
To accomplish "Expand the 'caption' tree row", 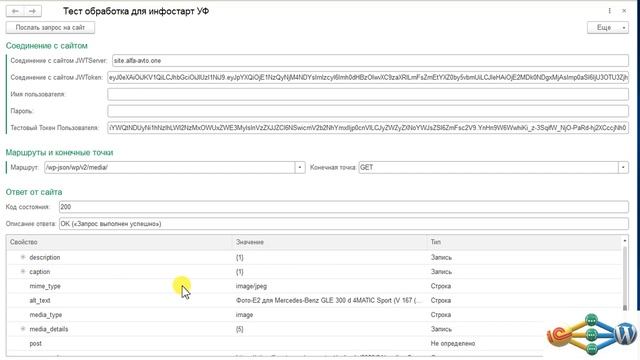I will point(23,271).
